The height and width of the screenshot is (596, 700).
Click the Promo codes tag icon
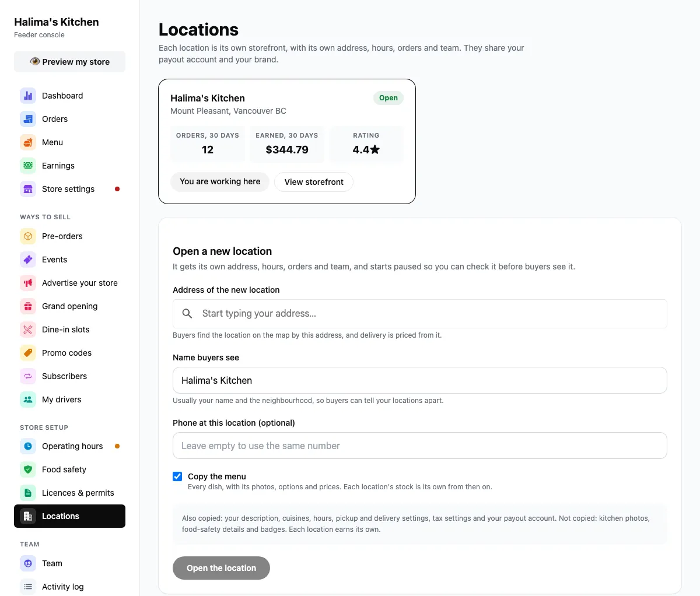[x=28, y=353]
